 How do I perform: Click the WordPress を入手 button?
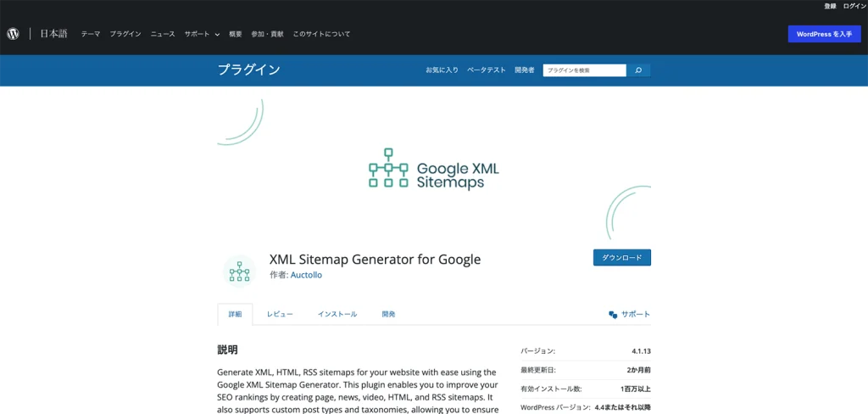pos(824,34)
